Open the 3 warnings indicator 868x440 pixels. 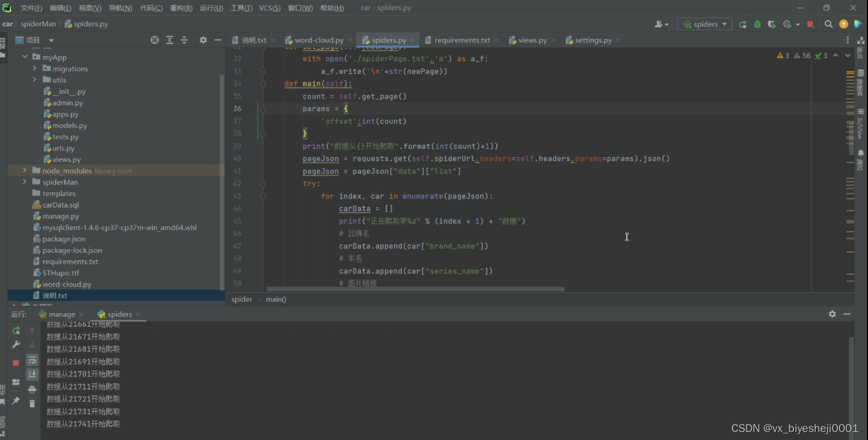(783, 55)
